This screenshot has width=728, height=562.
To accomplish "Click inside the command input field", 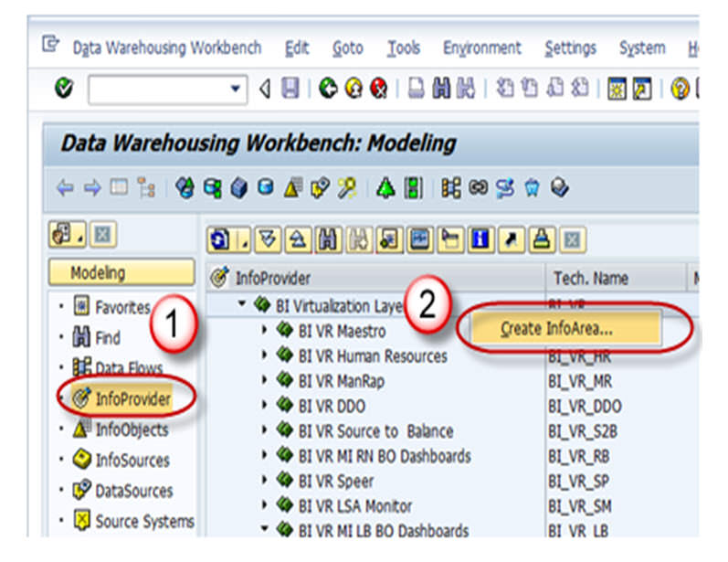I will (155, 90).
